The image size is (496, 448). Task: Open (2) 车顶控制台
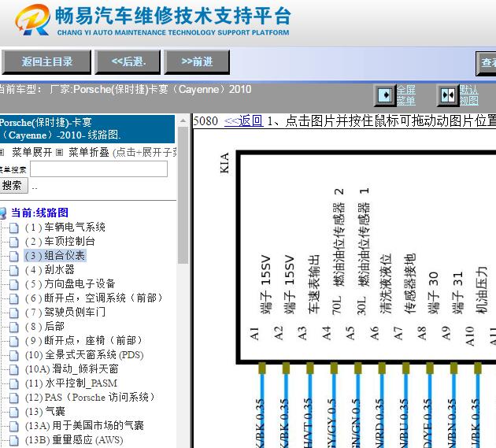click(x=60, y=242)
